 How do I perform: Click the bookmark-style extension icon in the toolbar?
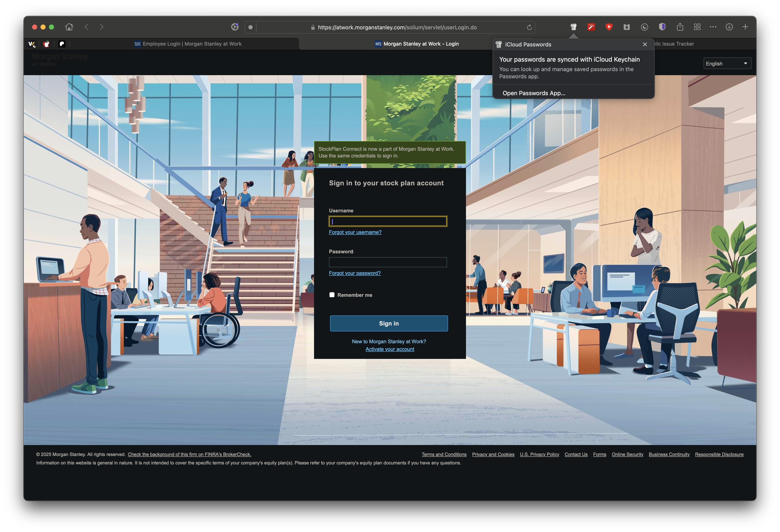click(626, 27)
